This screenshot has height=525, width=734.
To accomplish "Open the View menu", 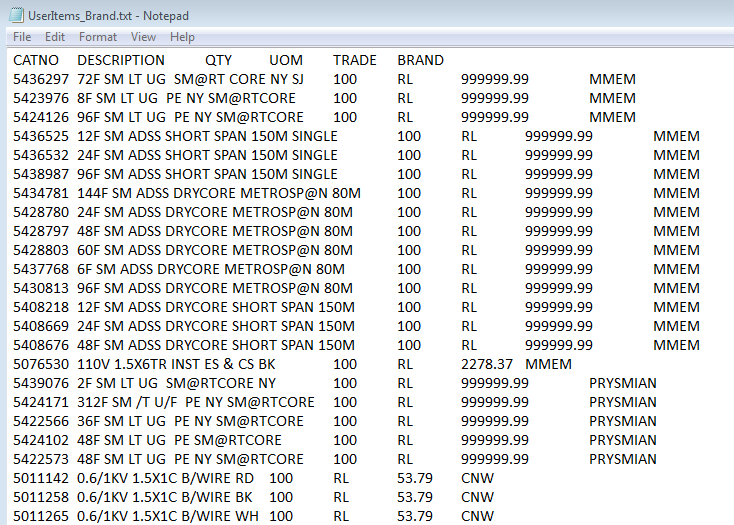I will click(x=143, y=37).
